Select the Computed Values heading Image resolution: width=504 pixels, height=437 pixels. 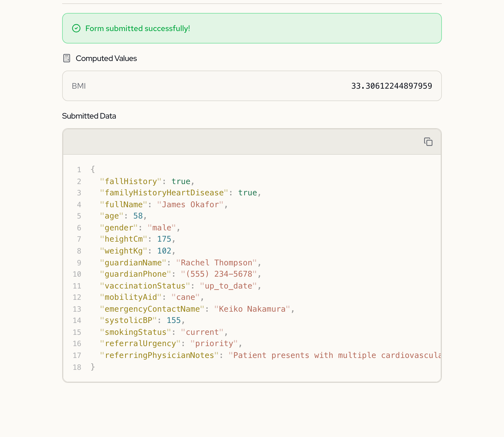coord(106,58)
